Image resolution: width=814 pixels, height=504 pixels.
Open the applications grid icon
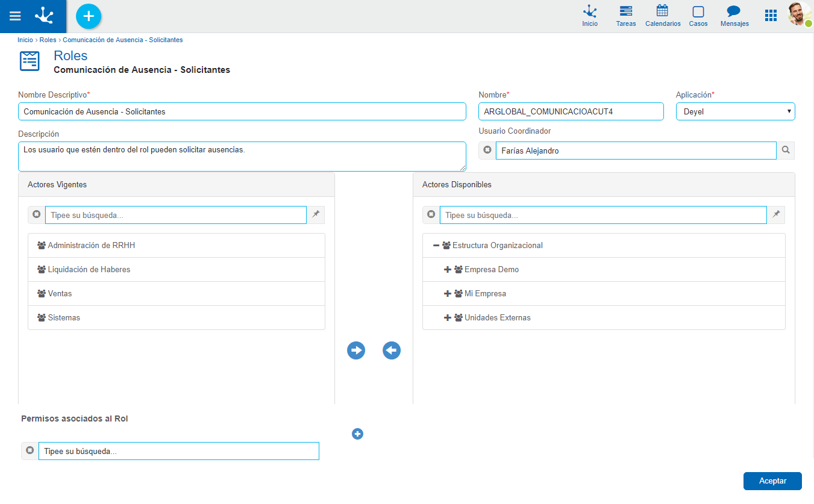point(771,16)
